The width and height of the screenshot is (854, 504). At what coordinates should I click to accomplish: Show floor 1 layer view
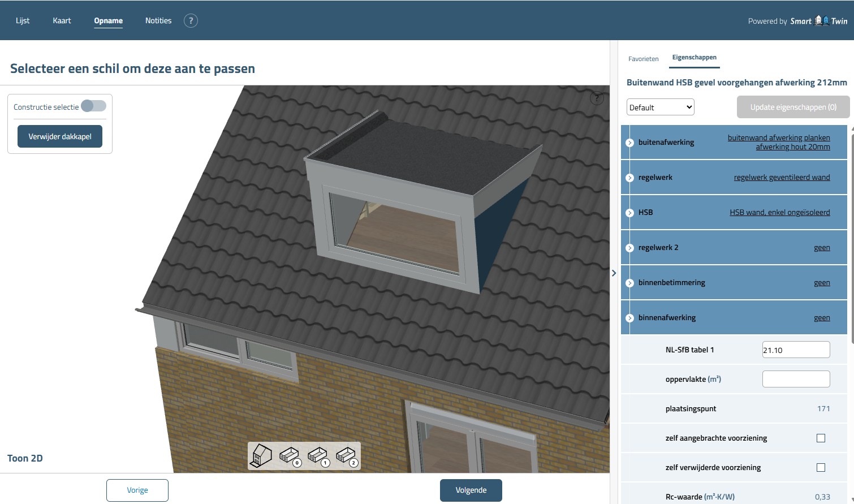click(318, 456)
